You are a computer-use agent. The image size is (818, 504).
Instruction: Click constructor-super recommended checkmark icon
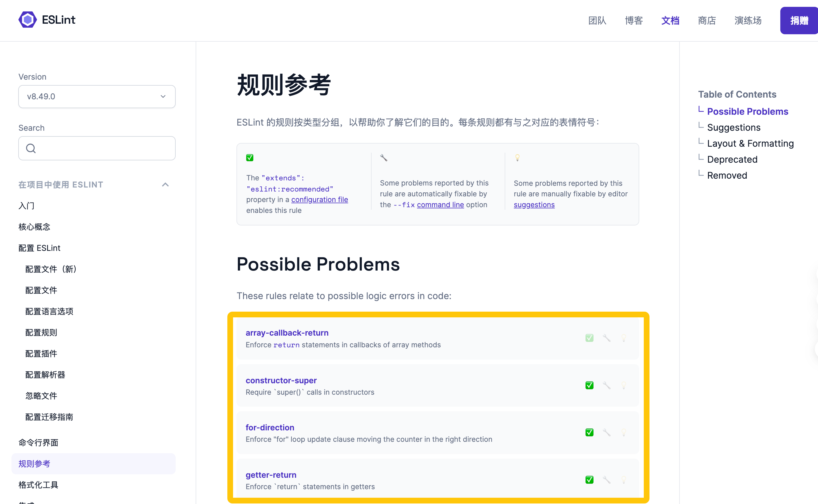point(590,385)
